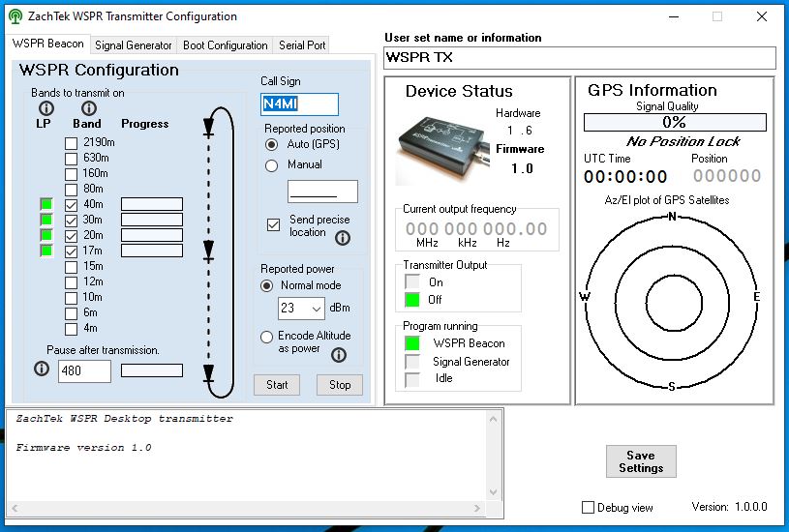The width and height of the screenshot is (789, 532).
Task: Uncheck the 30m band checkbox
Action: 71,221
